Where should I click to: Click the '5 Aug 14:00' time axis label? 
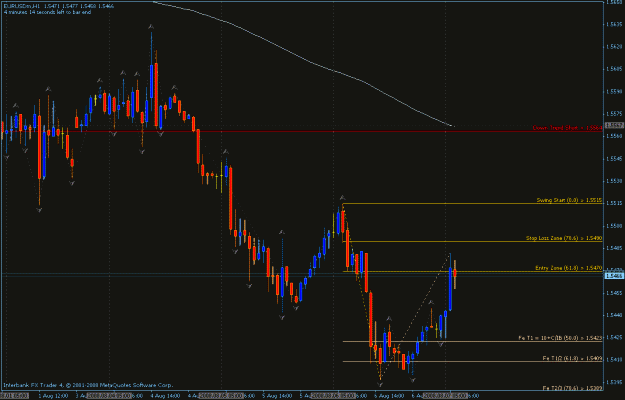(277, 396)
